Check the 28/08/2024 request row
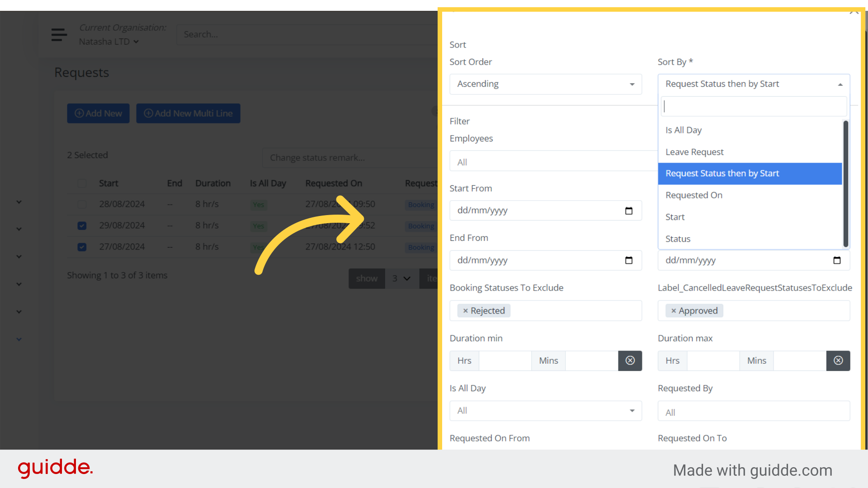The image size is (868, 488). [x=82, y=204]
